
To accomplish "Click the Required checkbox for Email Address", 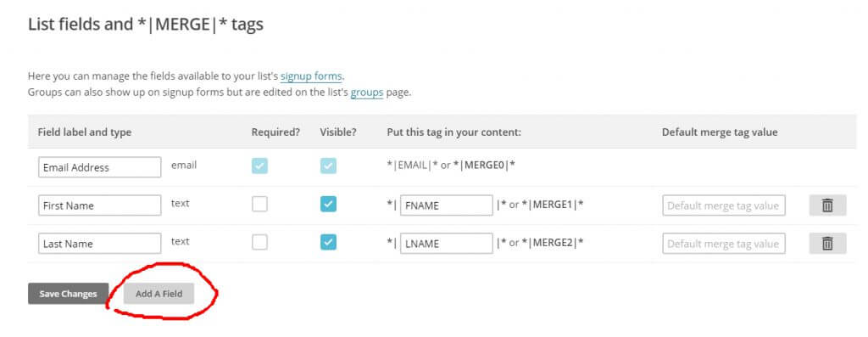I will [x=259, y=166].
